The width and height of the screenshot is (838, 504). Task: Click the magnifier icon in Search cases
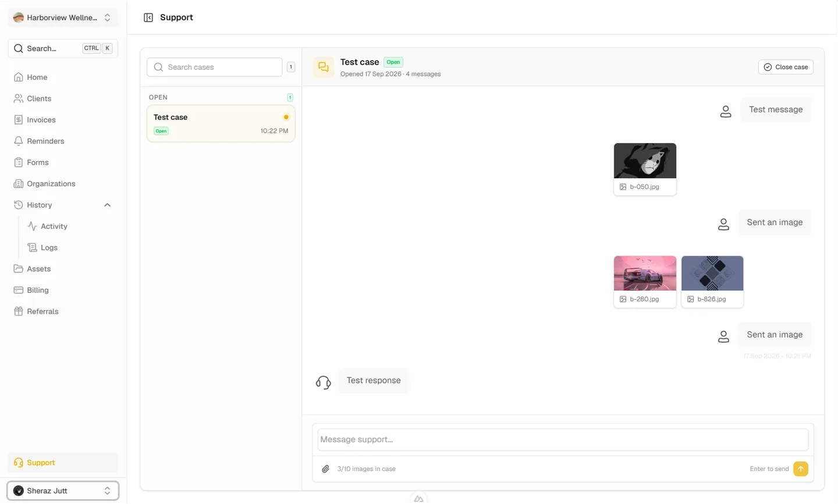pos(158,67)
